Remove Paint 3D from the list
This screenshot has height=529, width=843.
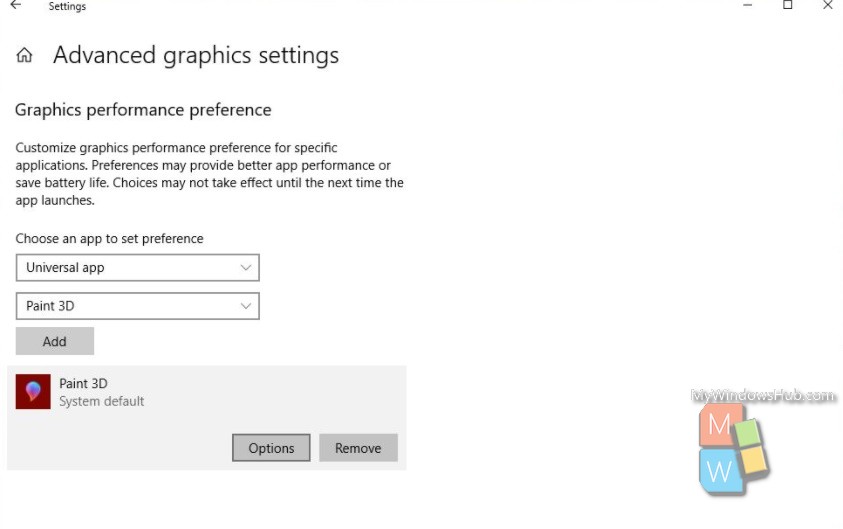tap(358, 448)
